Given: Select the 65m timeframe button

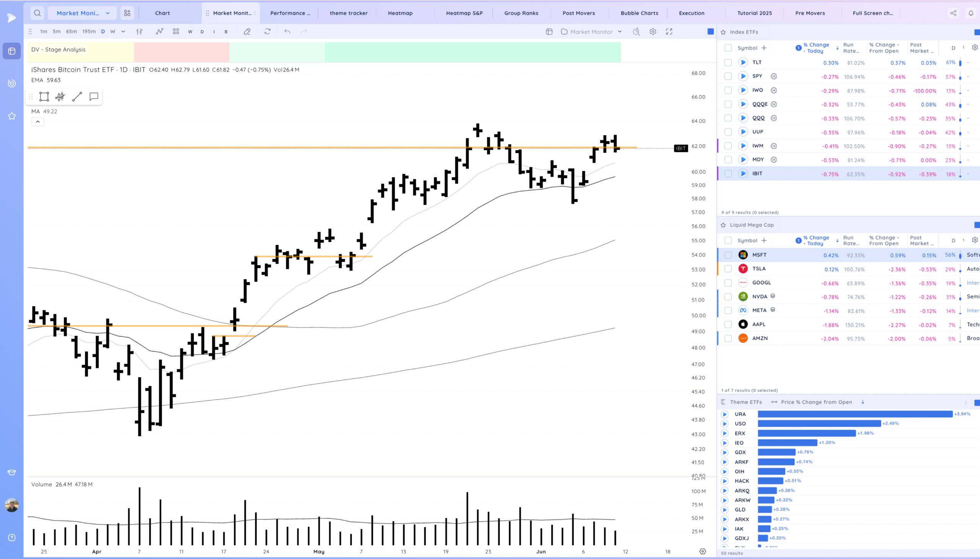Looking at the screenshot, I should coord(72,32).
